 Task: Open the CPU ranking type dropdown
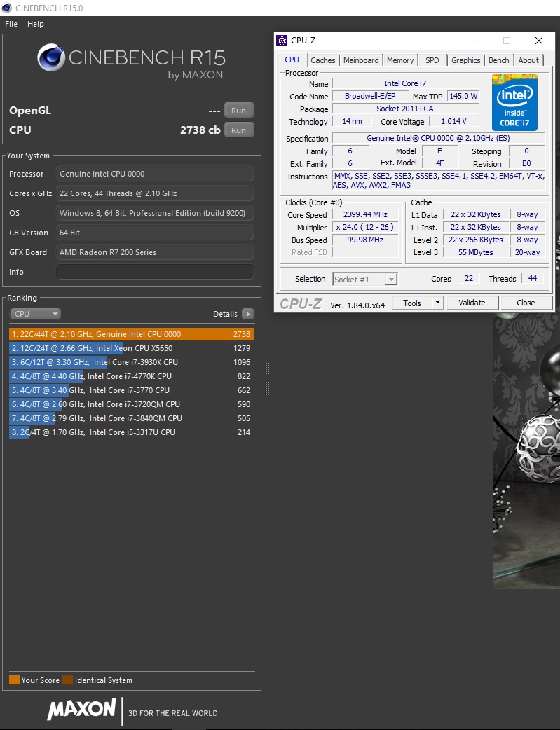[x=36, y=314]
